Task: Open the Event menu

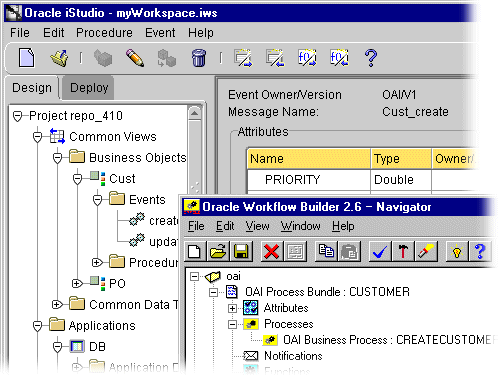Action: coord(160,33)
